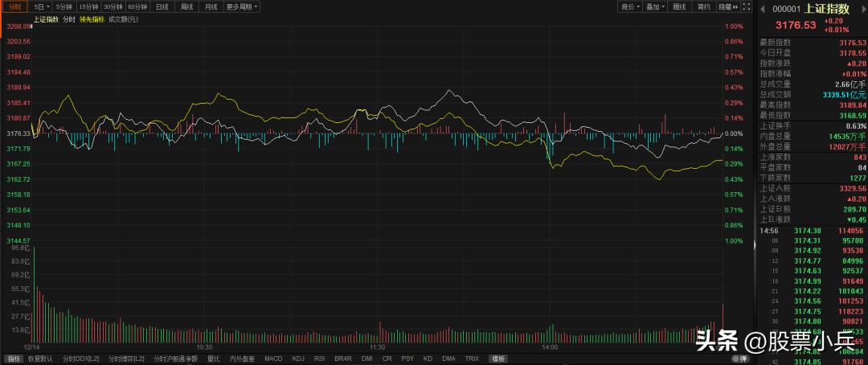The height and width of the screenshot is (365, 868).
Task: Click 最高指数 value 3189.84
Action: 853,105
